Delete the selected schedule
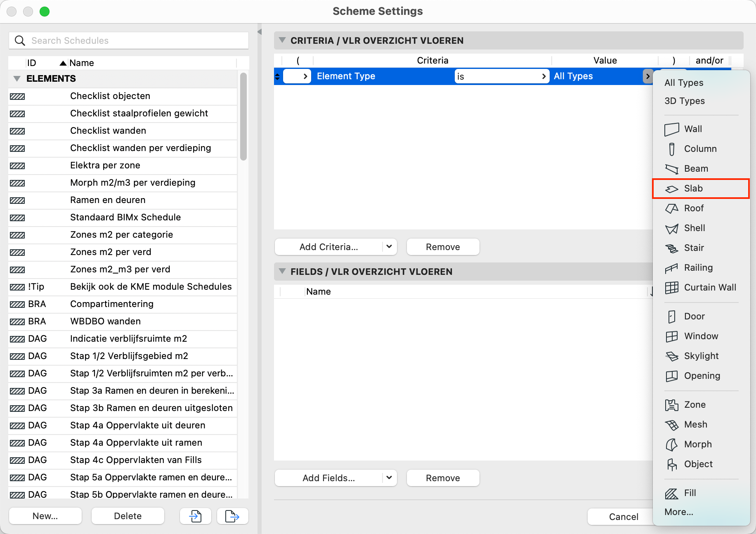This screenshot has width=756, height=534. click(128, 516)
